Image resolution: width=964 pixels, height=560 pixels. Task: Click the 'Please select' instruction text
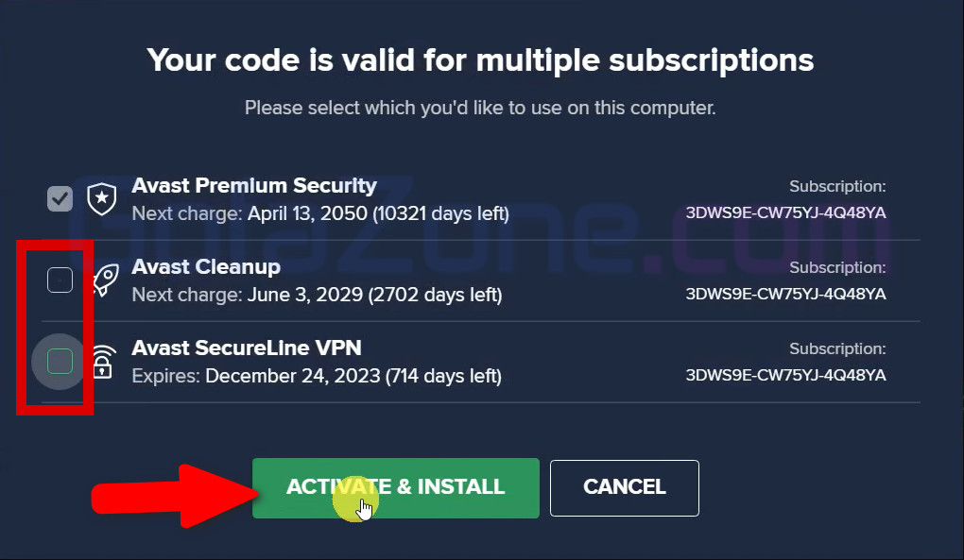tap(480, 108)
